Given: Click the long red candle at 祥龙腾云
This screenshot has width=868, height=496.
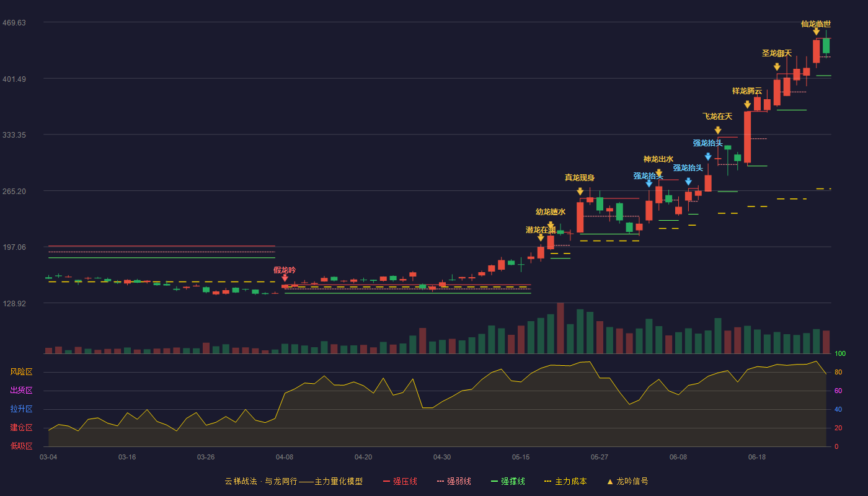Looking at the screenshot, I should (747, 137).
